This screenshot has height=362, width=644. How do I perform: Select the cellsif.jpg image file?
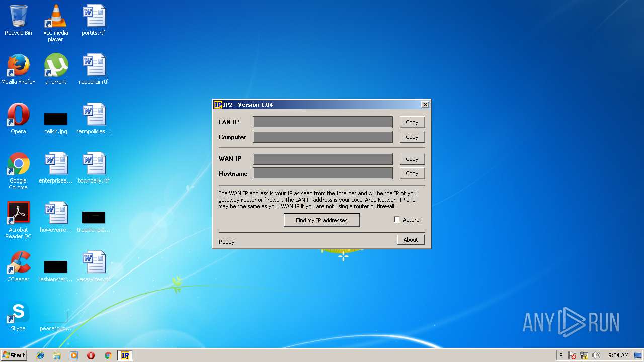click(x=55, y=123)
